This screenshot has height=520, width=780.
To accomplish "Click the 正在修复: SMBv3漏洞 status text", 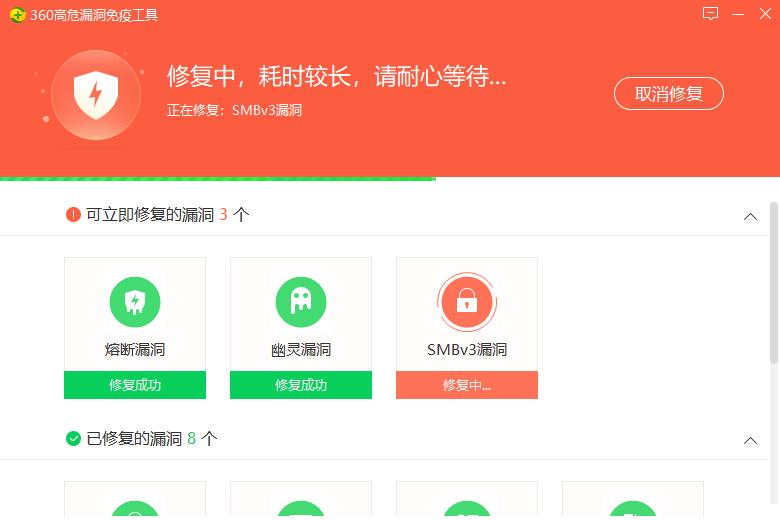I will 234,110.
